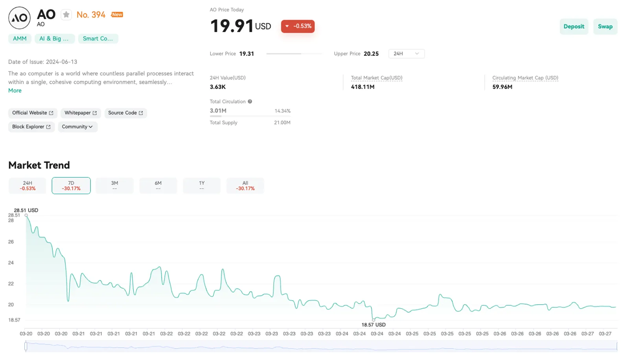This screenshot has height=364, width=629.
Task: Select the 1Y market trend tab
Action: (x=202, y=186)
